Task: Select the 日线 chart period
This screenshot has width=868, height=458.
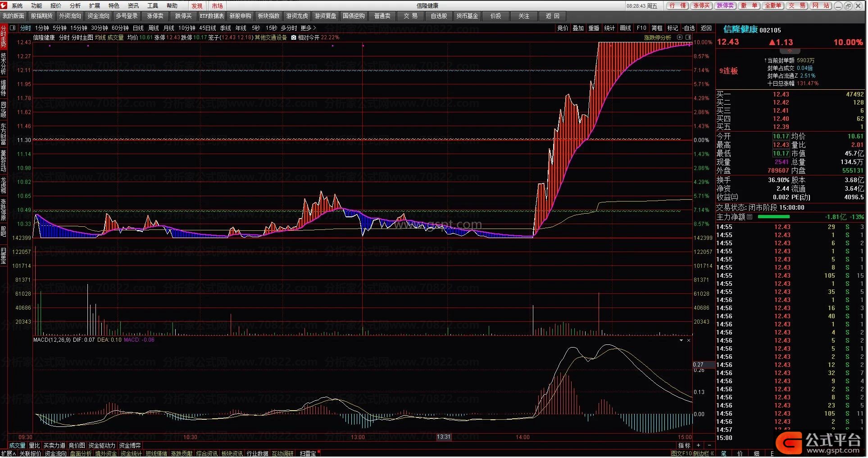Action: pos(138,28)
